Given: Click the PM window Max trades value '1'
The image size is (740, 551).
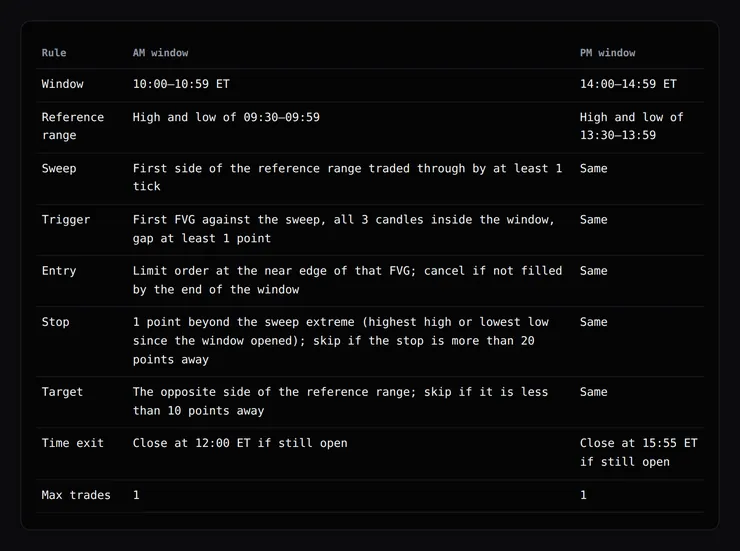Looking at the screenshot, I should coord(583,495).
